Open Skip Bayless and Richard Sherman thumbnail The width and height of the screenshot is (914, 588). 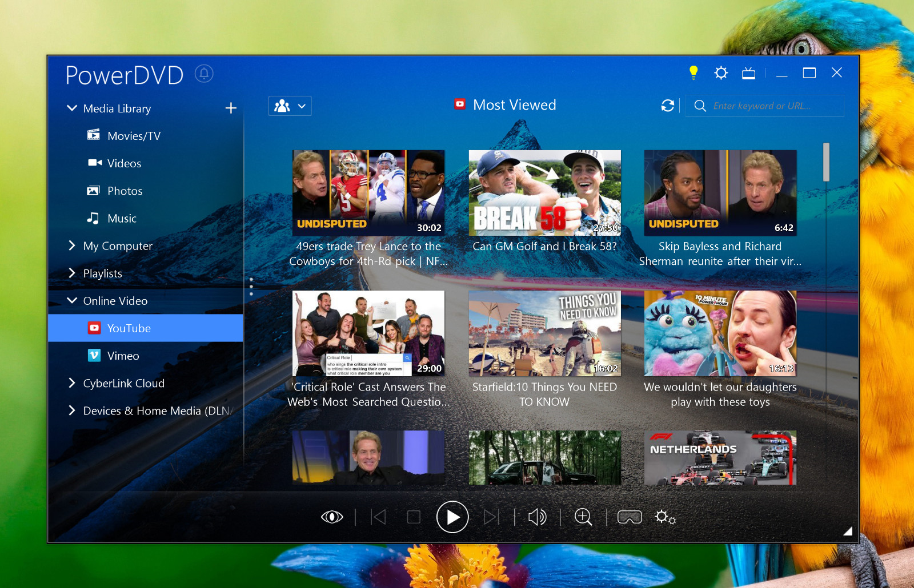point(720,193)
